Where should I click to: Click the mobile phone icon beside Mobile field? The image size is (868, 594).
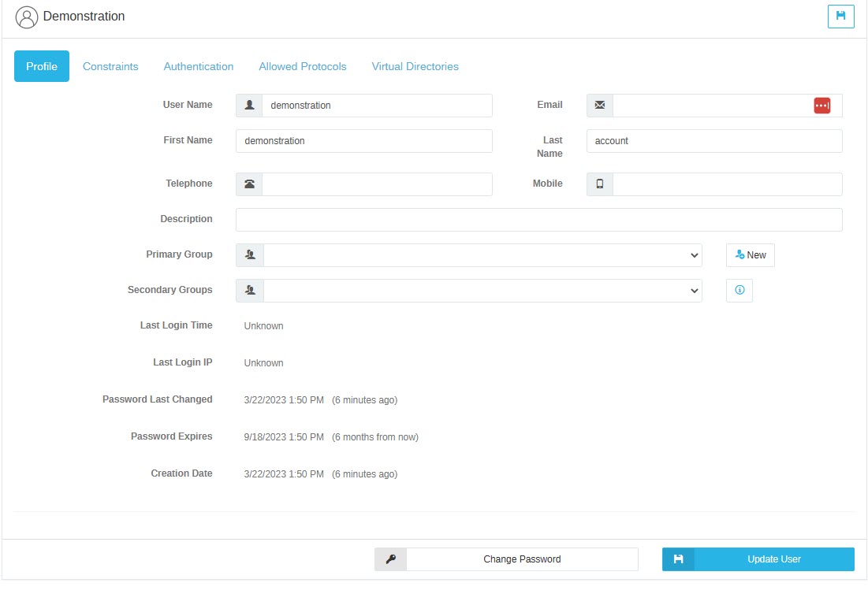pyautogui.click(x=599, y=184)
